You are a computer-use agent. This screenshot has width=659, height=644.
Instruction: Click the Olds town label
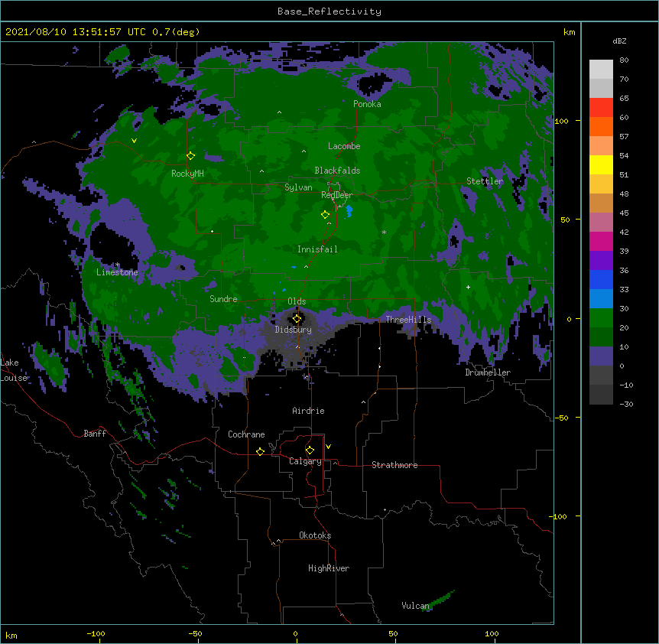(297, 301)
